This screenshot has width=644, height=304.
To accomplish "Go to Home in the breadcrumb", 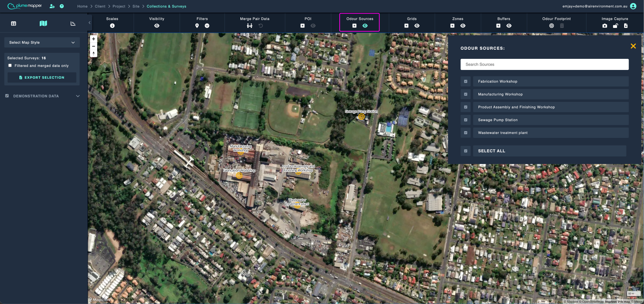I will [x=82, y=6].
